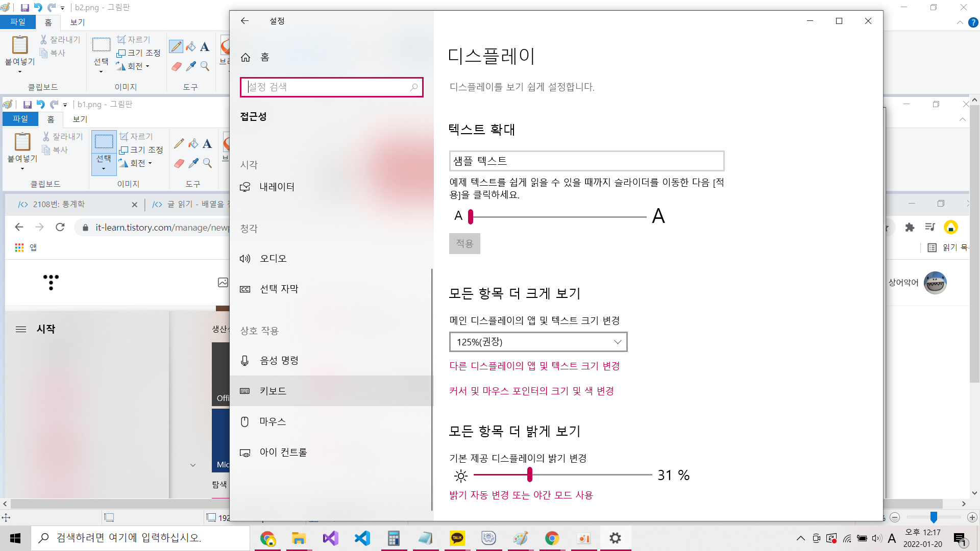The width and height of the screenshot is (980, 551).
Task: Open KakaoTalk from the taskbar
Action: point(457,538)
